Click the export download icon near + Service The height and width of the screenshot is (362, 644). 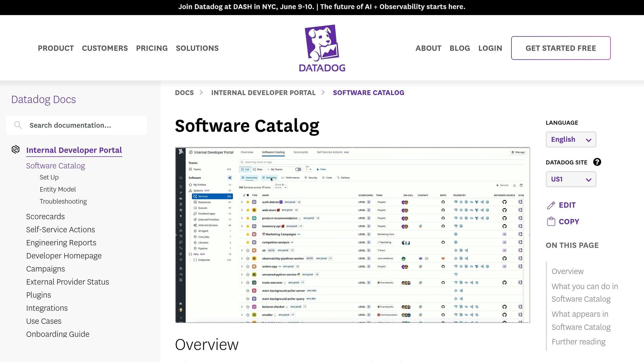514,185
